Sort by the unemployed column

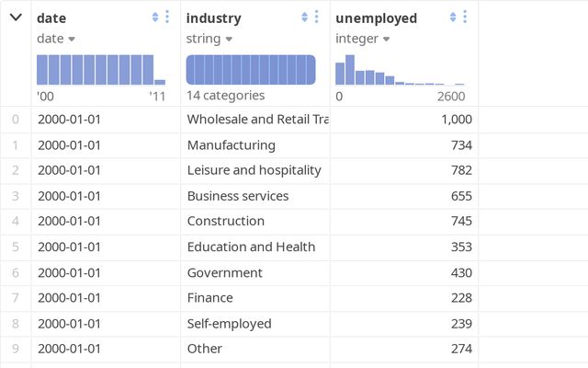pyautogui.click(x=453, y=17)
